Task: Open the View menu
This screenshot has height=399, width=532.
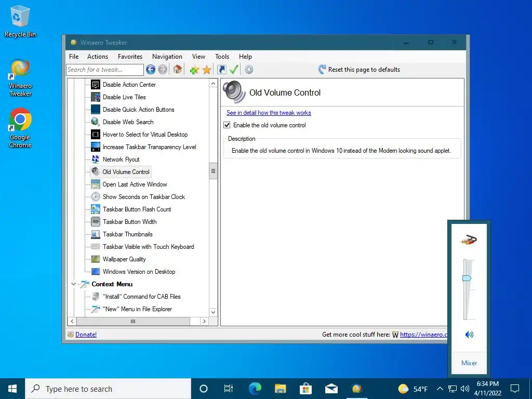Action: point(198,57)
